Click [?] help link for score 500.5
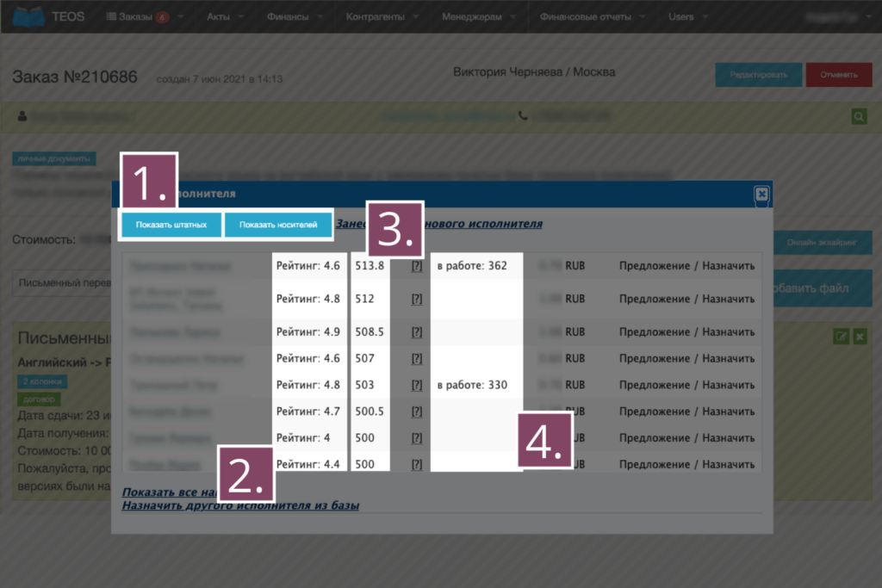This screenshot has width=882, height=588. (x=416, y=412)
